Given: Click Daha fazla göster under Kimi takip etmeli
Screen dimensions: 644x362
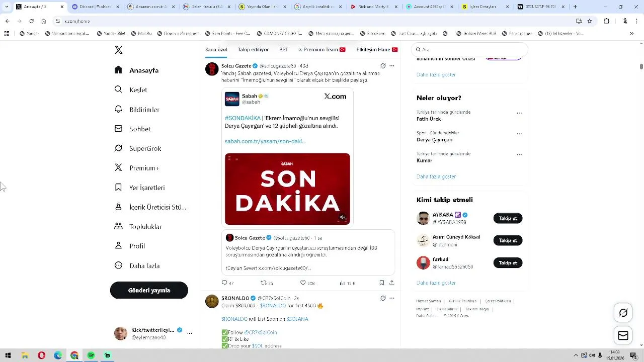Looking at the screenshot, I should [436, 283].
